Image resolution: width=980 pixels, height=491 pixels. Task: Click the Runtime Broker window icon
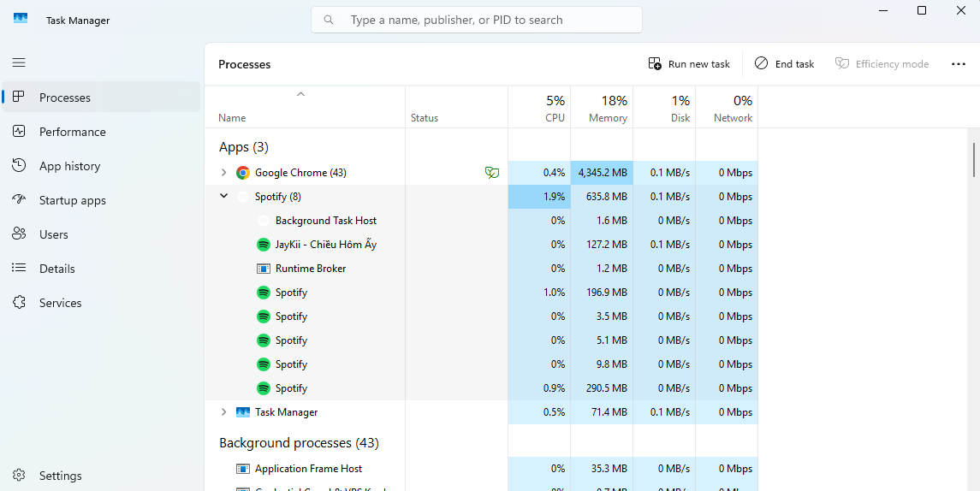pyautogui.click(x=264, y=269)
